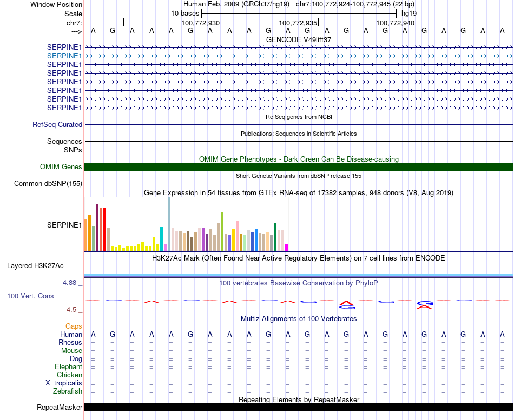The height and width of the screenshot is (420, 514).
Task: Click the Dog species label
Action: (x=76, y=359)
